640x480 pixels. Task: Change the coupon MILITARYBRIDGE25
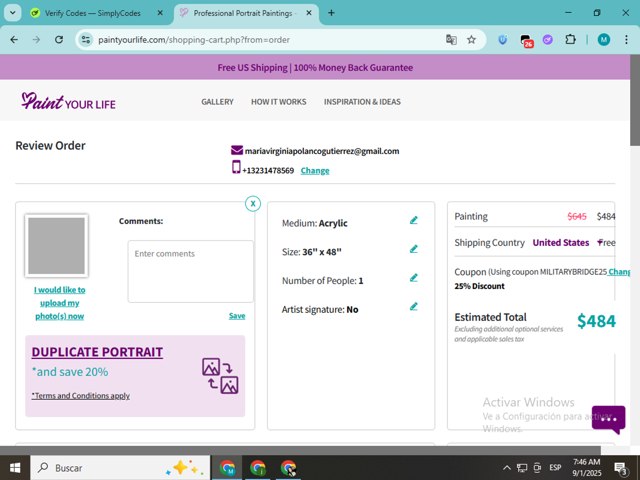point(619,272)
